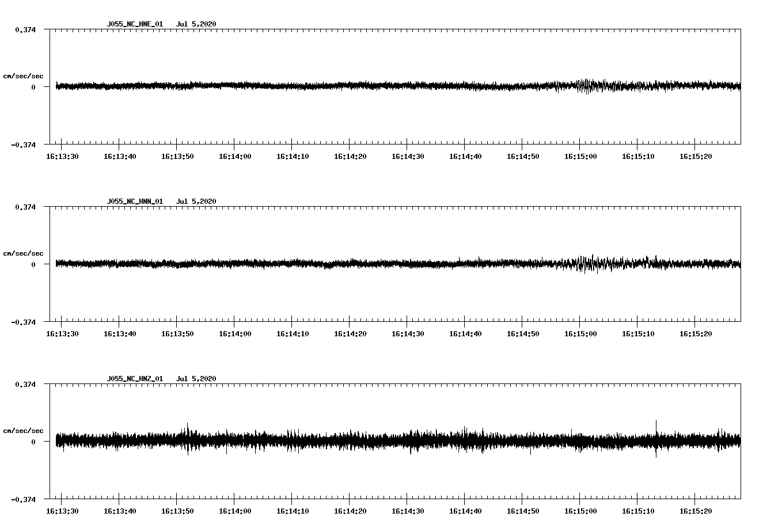
Task: Click 16:13:40 time label under HNN plot
Action: pos(120,334)
